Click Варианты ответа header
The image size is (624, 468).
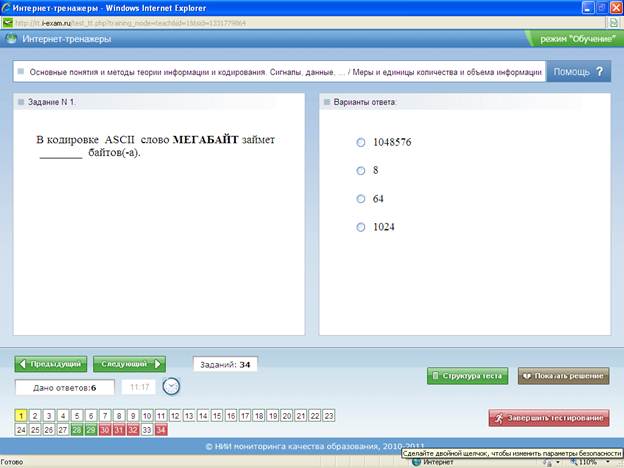coord(365,102)
